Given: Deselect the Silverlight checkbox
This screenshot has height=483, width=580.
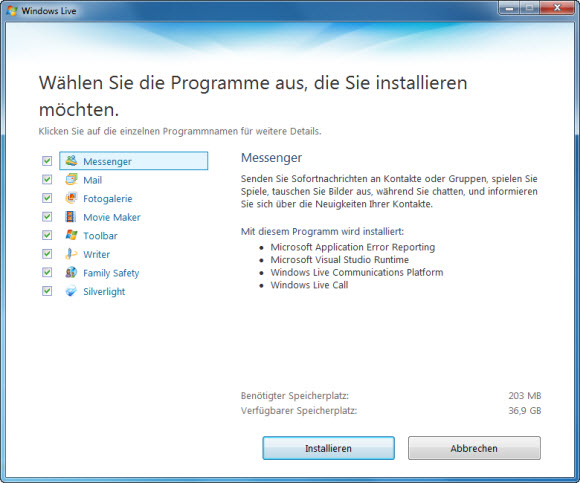Looking at the screenshot, I should [47, 291].
